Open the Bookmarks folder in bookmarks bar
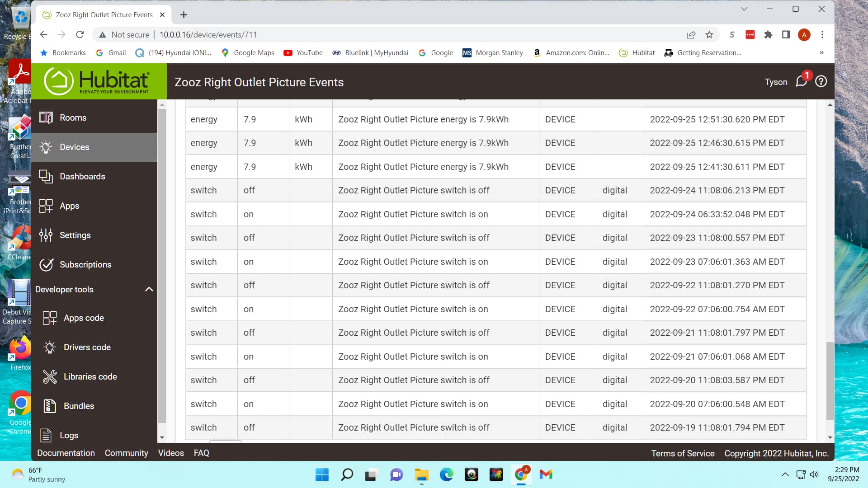The image size is (868, 488). 63,53
